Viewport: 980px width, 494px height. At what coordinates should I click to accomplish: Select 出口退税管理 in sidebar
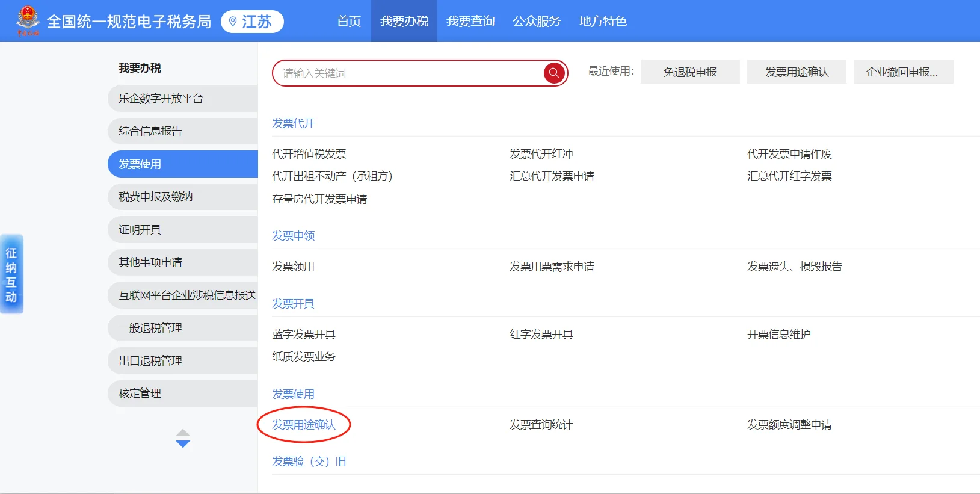tap(183, 361)
